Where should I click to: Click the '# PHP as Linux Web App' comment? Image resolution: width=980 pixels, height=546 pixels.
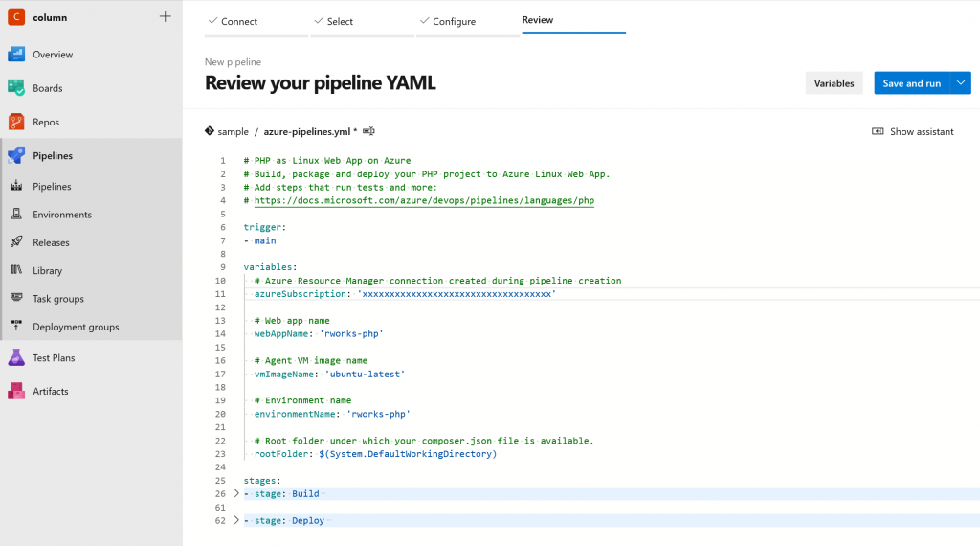pos(327,160)
